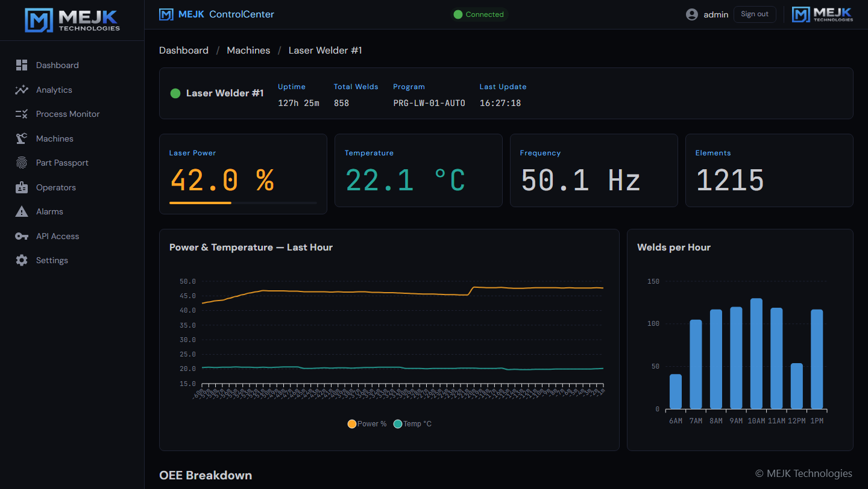Click the Connected status label
The height and width of the screenshot is (489, 868).
(x=485, y=14)
